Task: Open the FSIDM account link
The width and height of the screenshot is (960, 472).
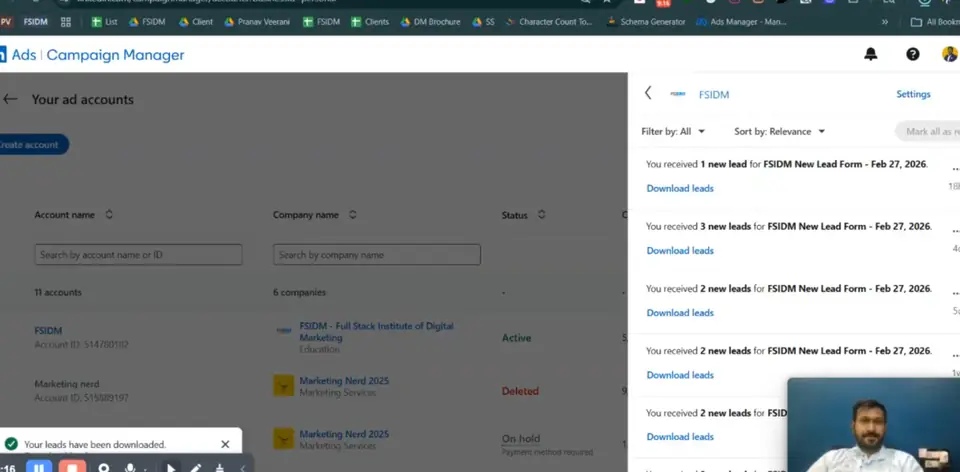Action: click(x=48, y=331)
